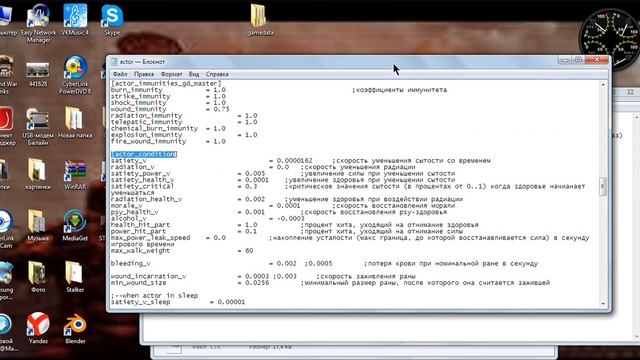
Task: Open the Формат menu in Notepad
Action: 171,74
